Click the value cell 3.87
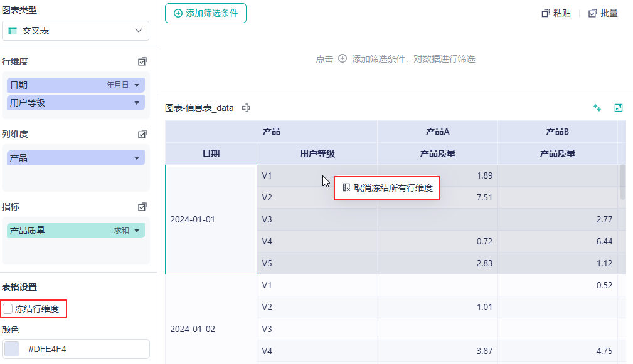Screen dimensions: 633x364 [x=438, y=351]
